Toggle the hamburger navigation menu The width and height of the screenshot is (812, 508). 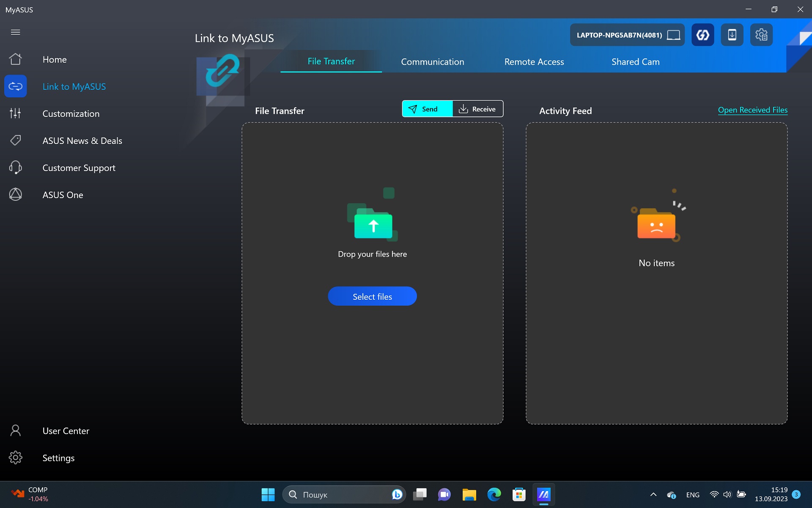point(15,32)
